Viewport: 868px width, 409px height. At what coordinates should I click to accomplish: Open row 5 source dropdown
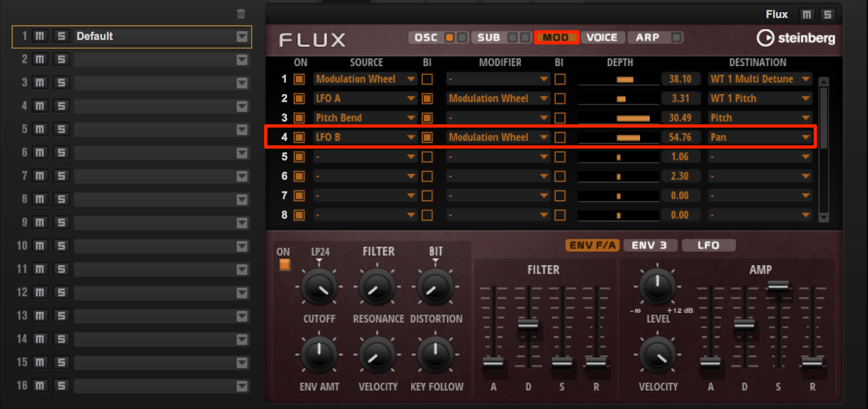click(x=365, y=157)
